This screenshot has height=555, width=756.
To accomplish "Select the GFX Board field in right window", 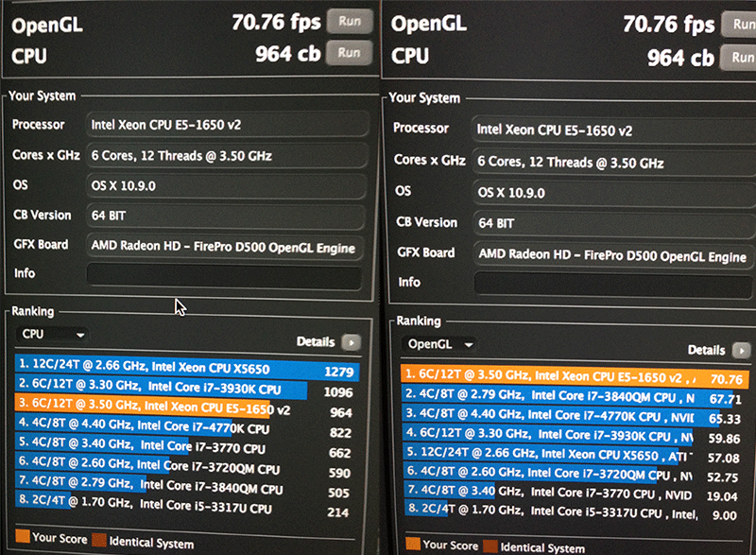I will [x=615, y=255].
